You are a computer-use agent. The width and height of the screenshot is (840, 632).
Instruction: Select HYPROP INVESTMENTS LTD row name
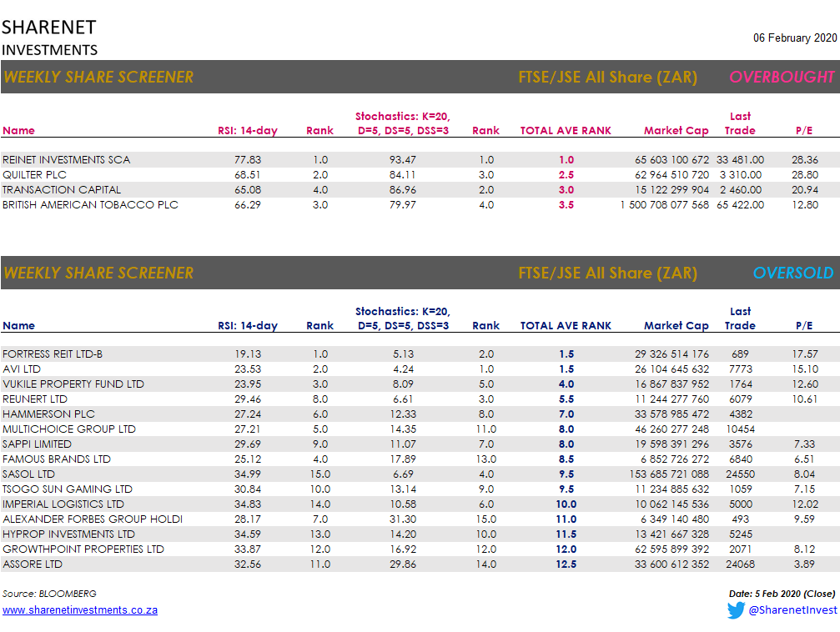[68, 534]
